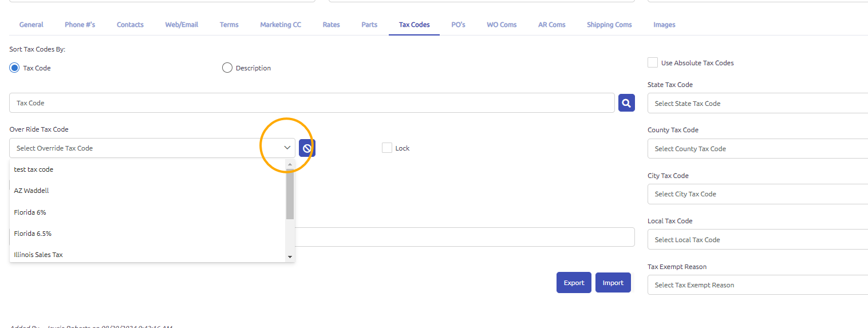Toggle the Lock checkbox

(386, 148)
